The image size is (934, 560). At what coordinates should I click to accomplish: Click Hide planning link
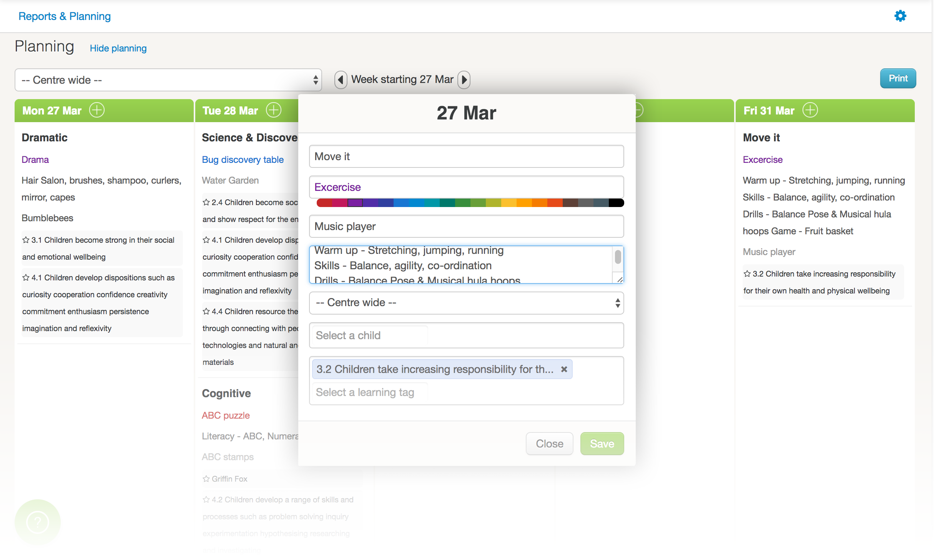pyautogui.click(x=118, y=48)
